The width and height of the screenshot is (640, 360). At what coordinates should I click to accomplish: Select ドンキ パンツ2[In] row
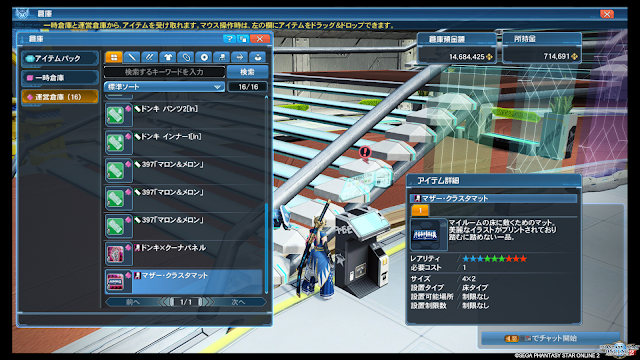point(183,115)
